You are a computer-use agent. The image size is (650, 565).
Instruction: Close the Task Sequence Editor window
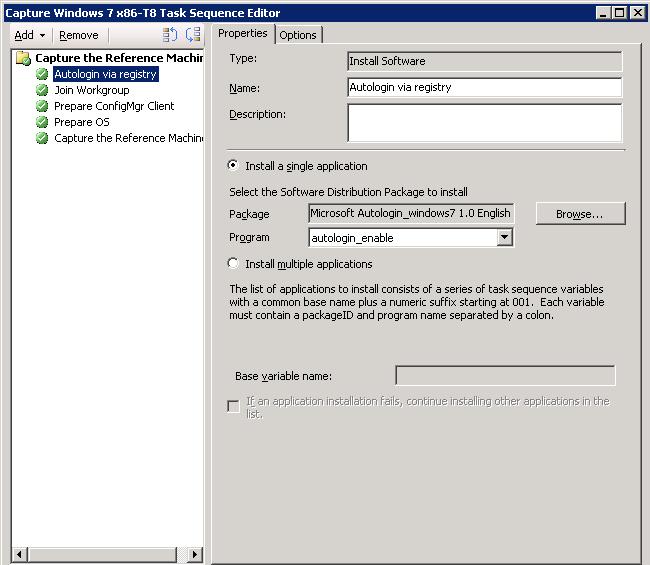[x=638, y=13]
